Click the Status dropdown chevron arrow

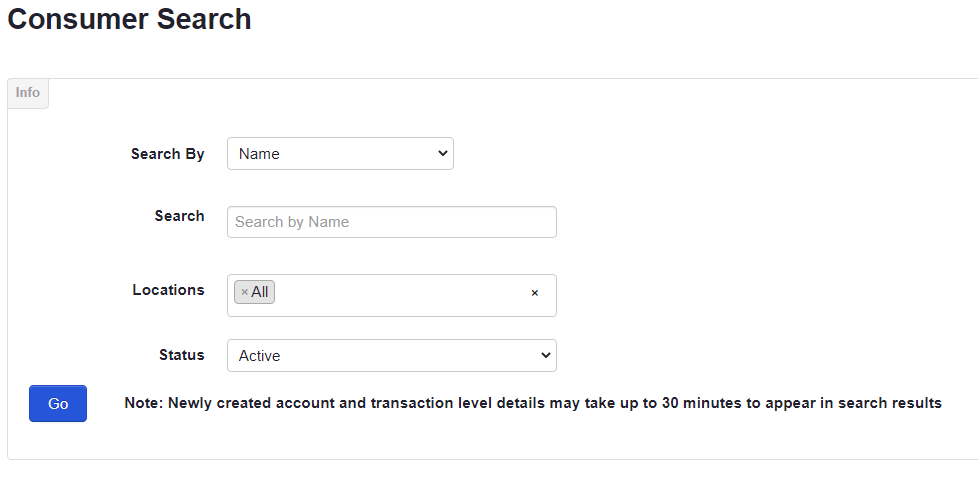[545, 356]
